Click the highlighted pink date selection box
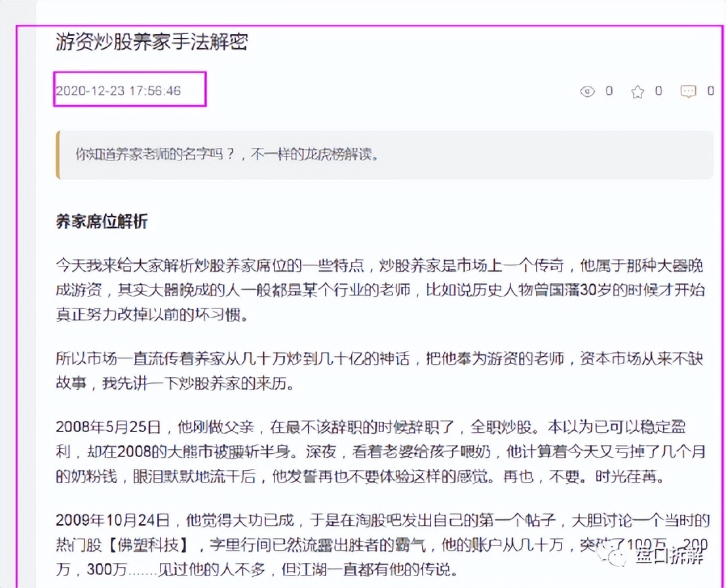 point(129,89)
